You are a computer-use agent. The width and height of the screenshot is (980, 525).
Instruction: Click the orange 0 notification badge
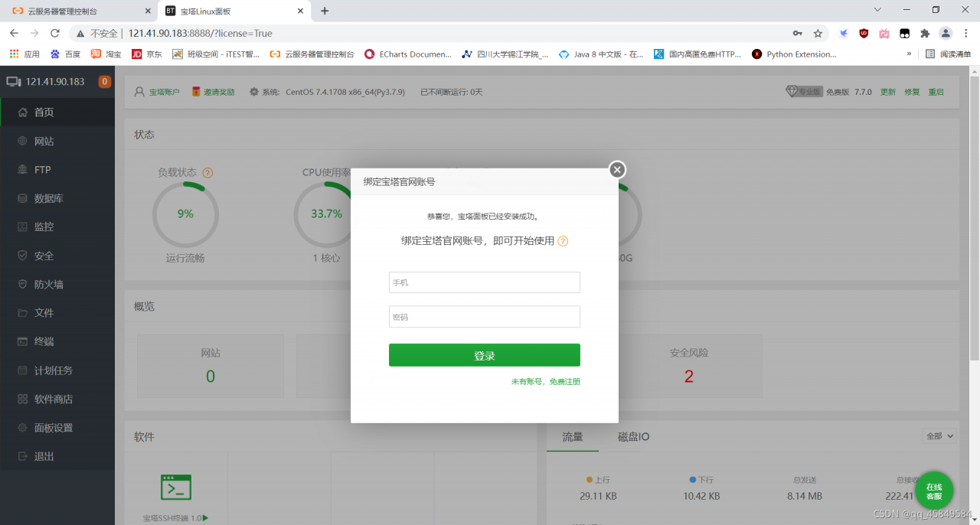105,82
